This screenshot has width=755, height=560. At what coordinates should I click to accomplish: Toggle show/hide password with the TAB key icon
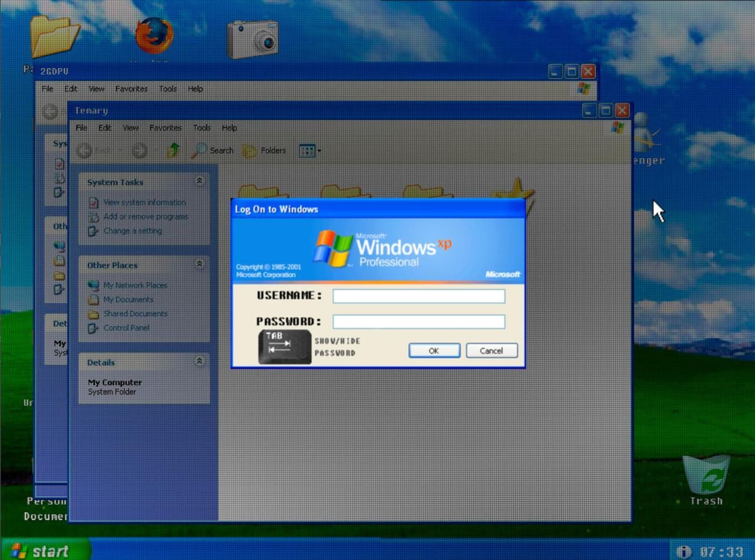[284, 346]
